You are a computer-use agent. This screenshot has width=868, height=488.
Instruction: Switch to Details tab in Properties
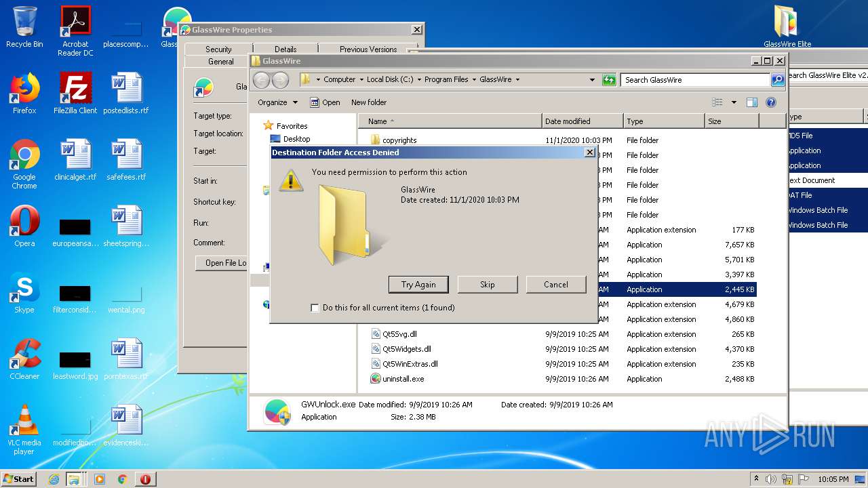[x=285, y=49]
